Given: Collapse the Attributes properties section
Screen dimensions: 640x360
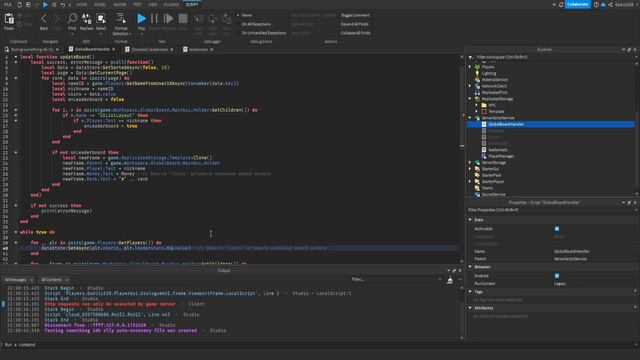Looking at the screenshot, I should click(470, 308).
